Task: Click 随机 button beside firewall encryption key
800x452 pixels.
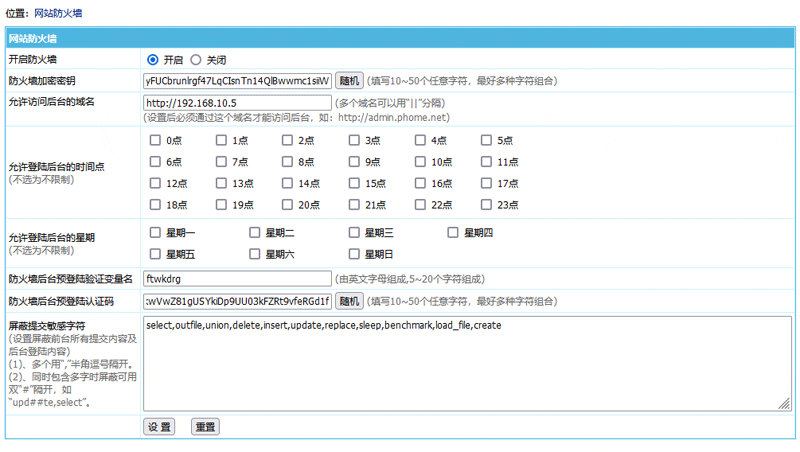Action: coord(348,81)
